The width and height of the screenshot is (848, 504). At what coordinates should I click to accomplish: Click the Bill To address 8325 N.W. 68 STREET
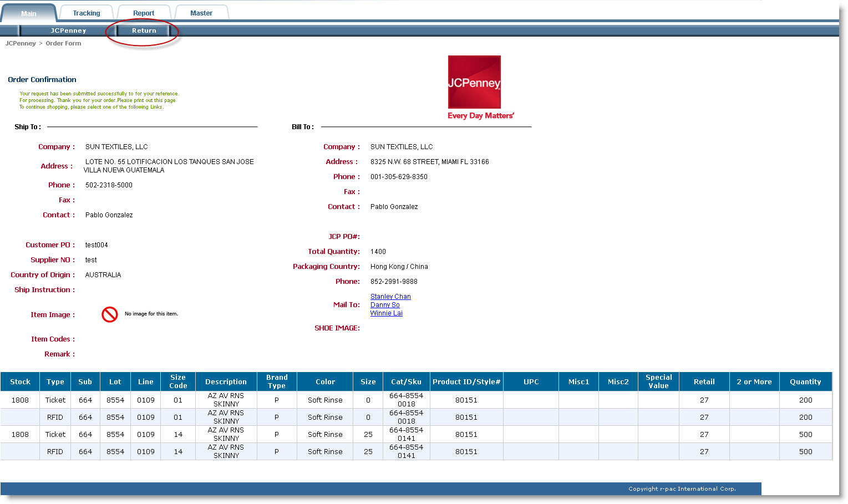coord(430,161)
